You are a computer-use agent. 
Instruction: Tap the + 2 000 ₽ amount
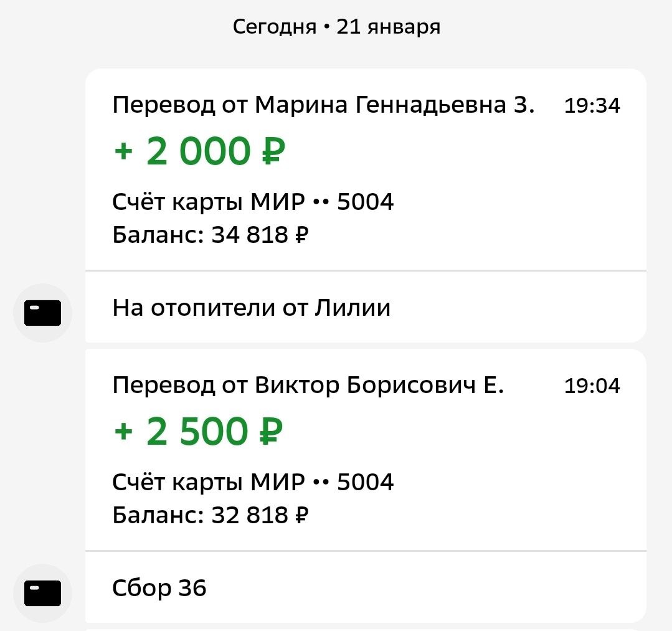199,151
